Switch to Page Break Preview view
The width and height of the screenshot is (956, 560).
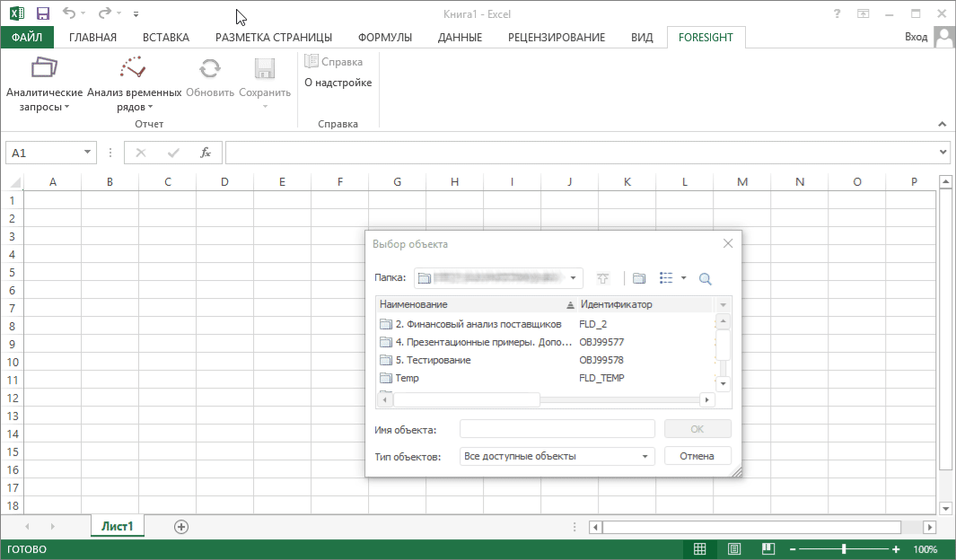pyautogui.click(x=767, y=549)
